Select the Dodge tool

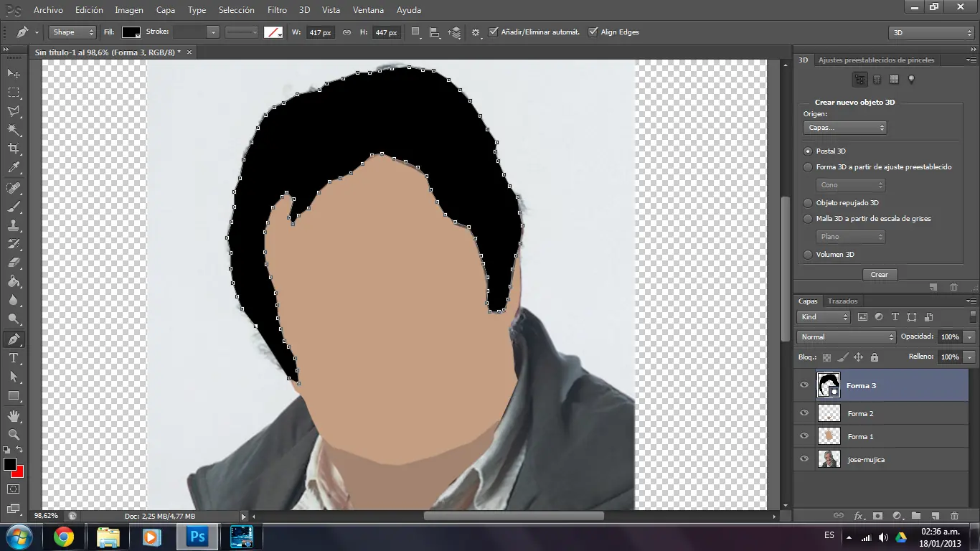coord(13,319)
